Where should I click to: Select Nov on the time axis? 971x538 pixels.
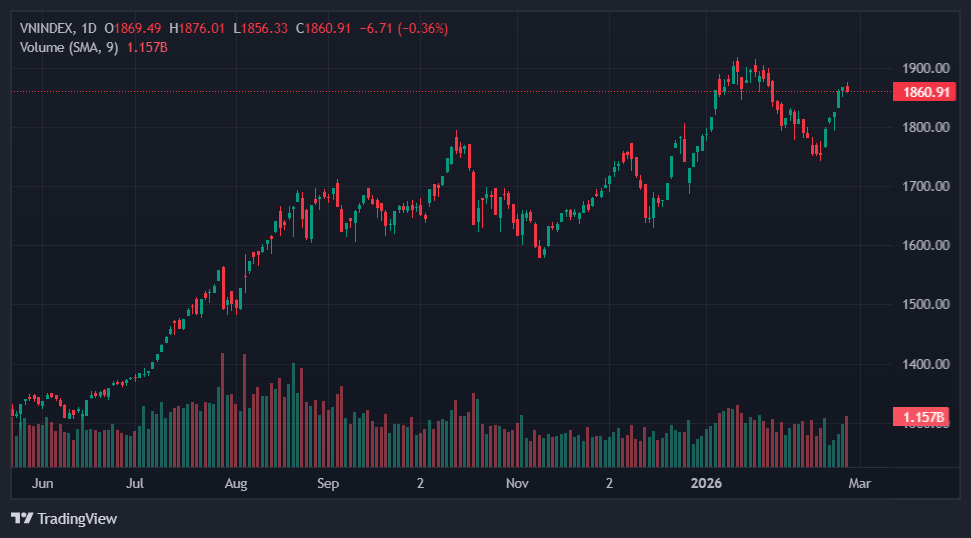pos(516,483)
